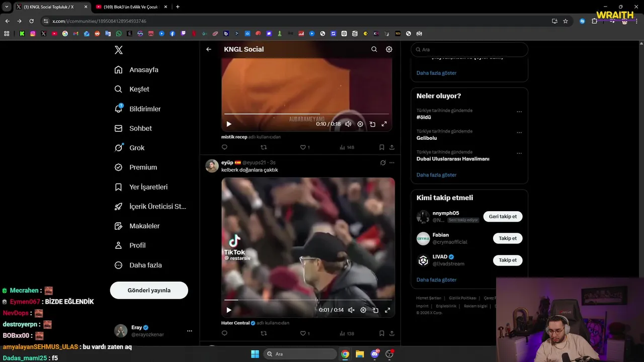
Task: Open Grok from the sidebar
Action: pyautogui.click(x=129, y=148)
